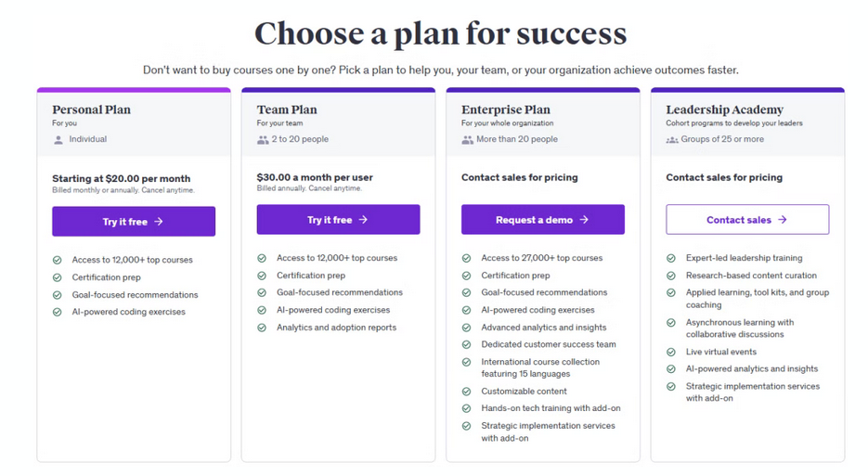Click the group icon beside More than 20 people
Viewport: 868px width, 476px height.
(x=467, y=140)
